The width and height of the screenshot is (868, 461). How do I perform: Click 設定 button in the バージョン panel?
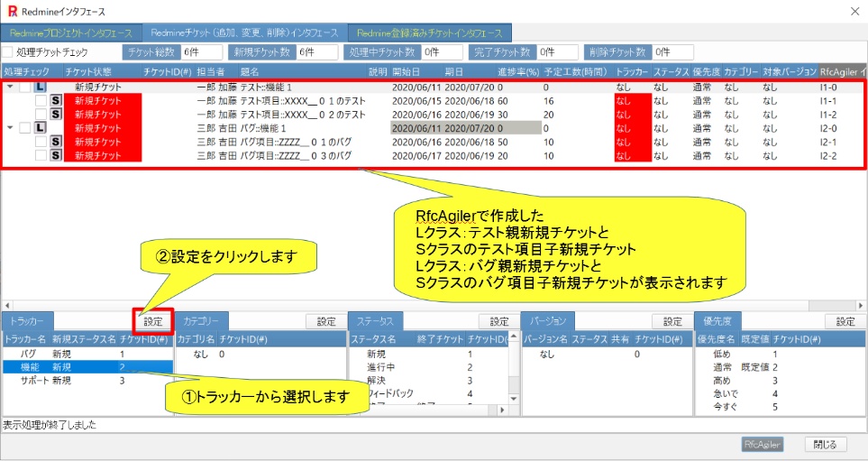coord(672,321)
